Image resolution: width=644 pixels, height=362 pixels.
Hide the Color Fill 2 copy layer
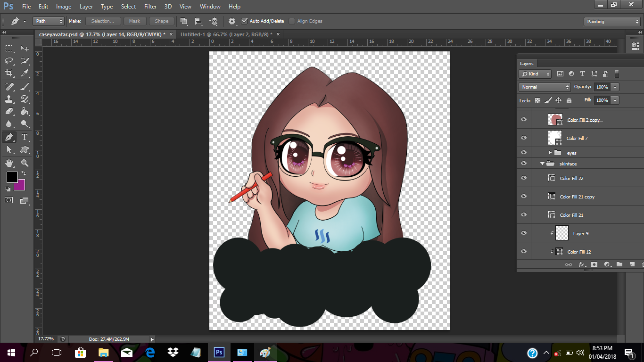pos(523,120)
